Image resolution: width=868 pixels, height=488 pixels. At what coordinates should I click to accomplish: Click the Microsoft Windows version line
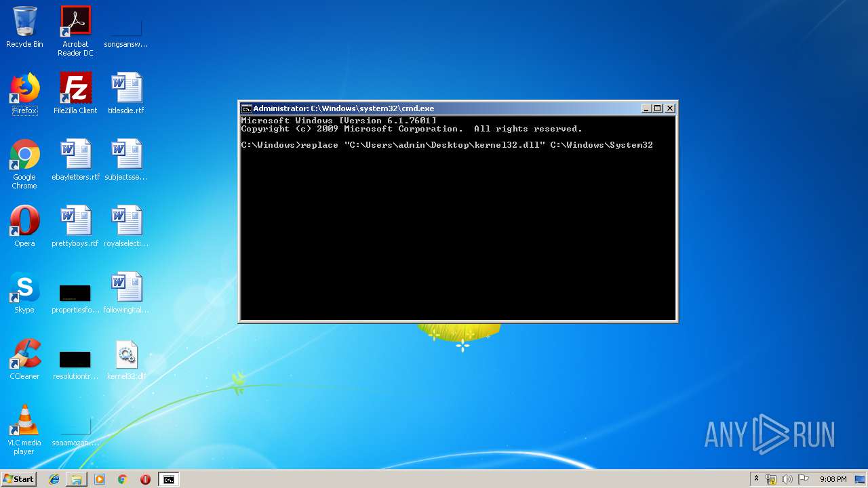coord(338,121)
